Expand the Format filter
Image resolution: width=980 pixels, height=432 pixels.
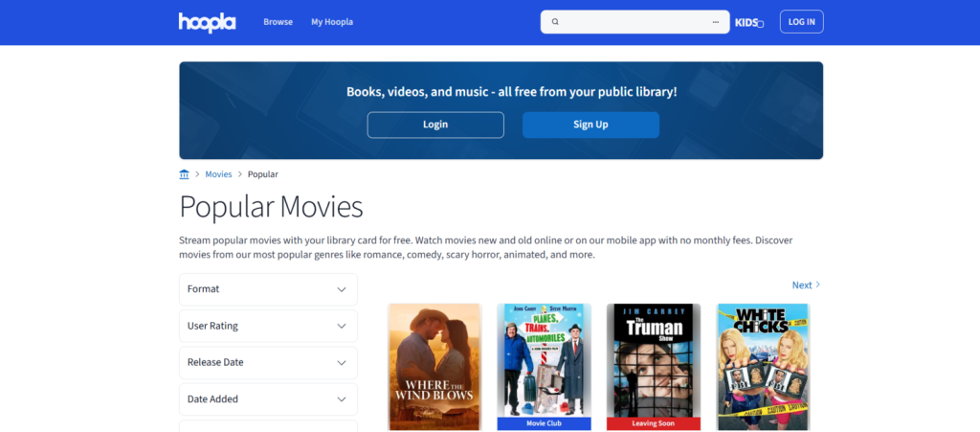[x=268, y=289]
